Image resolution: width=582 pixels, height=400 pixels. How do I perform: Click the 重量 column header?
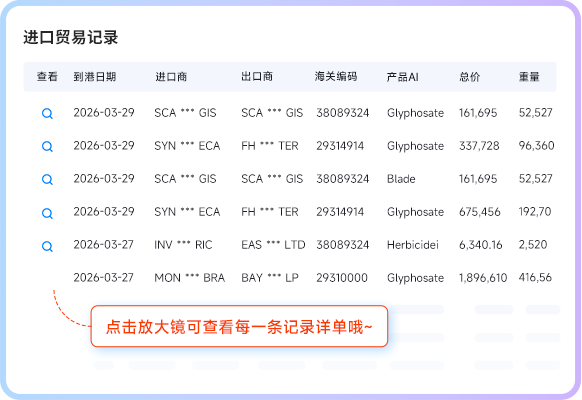tap(529, 77)
